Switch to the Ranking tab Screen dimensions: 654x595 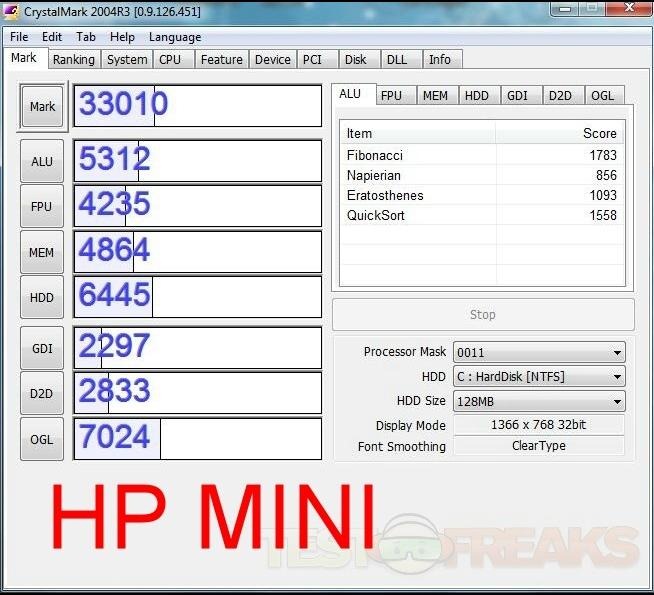(x=74, y=59)
